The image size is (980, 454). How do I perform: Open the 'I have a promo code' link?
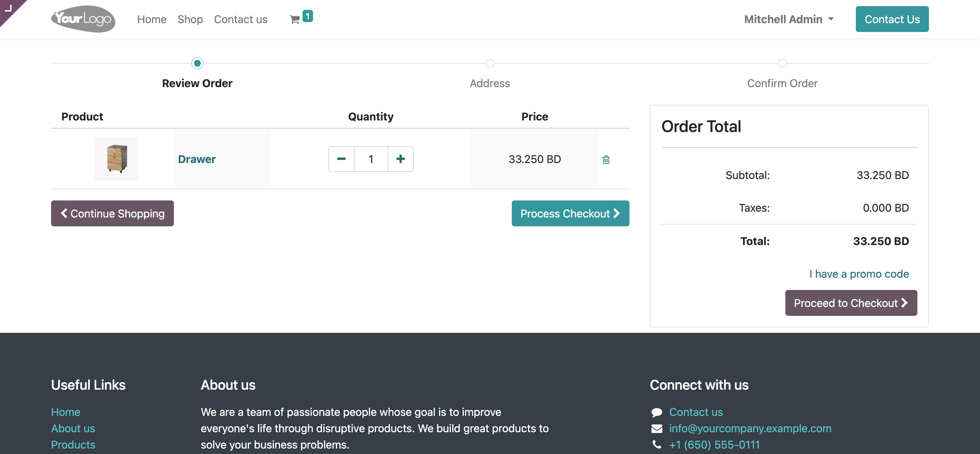pos(859,274)
